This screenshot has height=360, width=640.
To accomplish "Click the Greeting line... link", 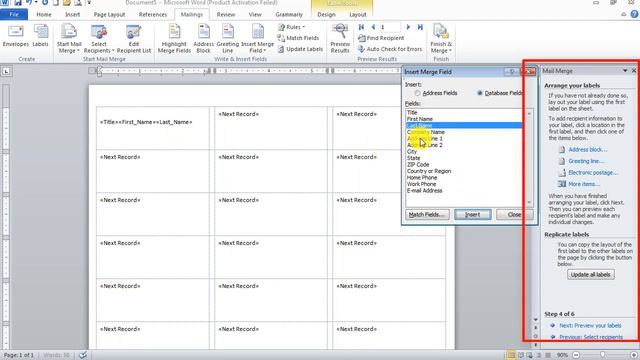I will pos(586,161).
